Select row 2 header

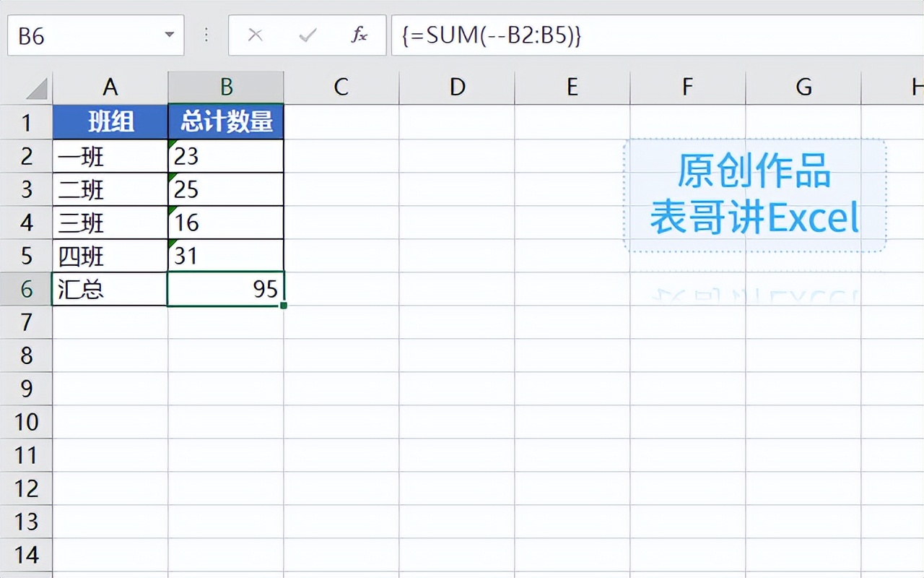pos(26,155)
